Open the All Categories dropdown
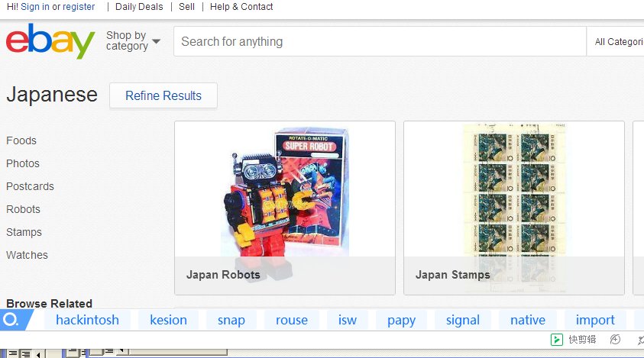Screen dimensions: 644x358 (x=618, y=42)
